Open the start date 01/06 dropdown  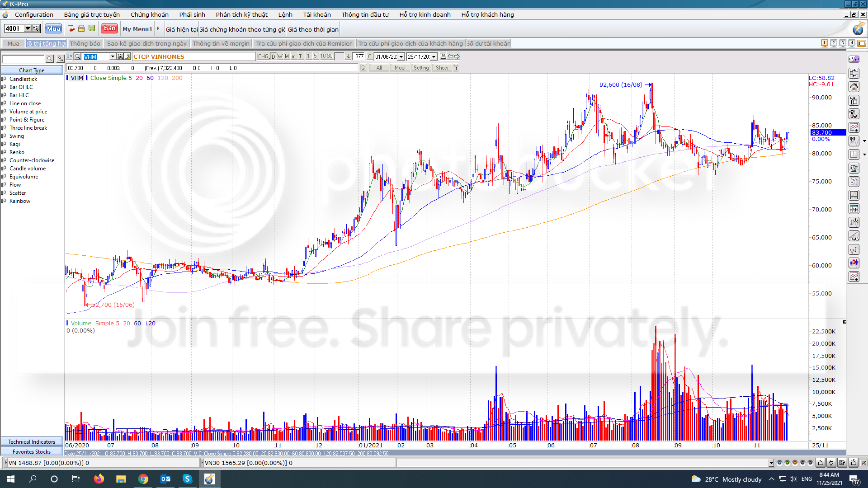pyautogui.click(x=401, y=57)
